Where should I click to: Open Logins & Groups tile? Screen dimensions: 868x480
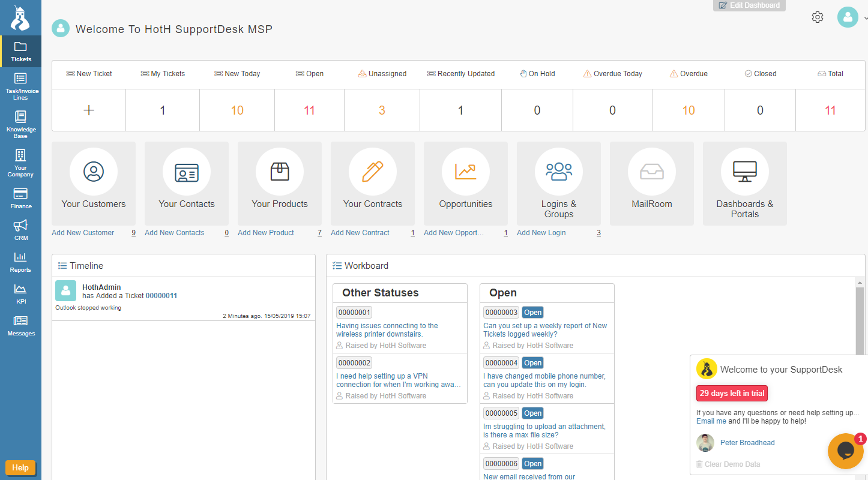pos(559,183)
